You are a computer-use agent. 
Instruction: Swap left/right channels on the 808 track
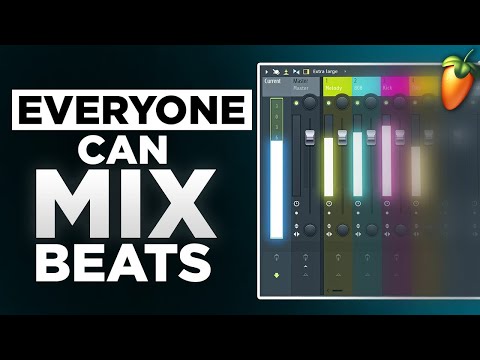click(x=358, y=234)
